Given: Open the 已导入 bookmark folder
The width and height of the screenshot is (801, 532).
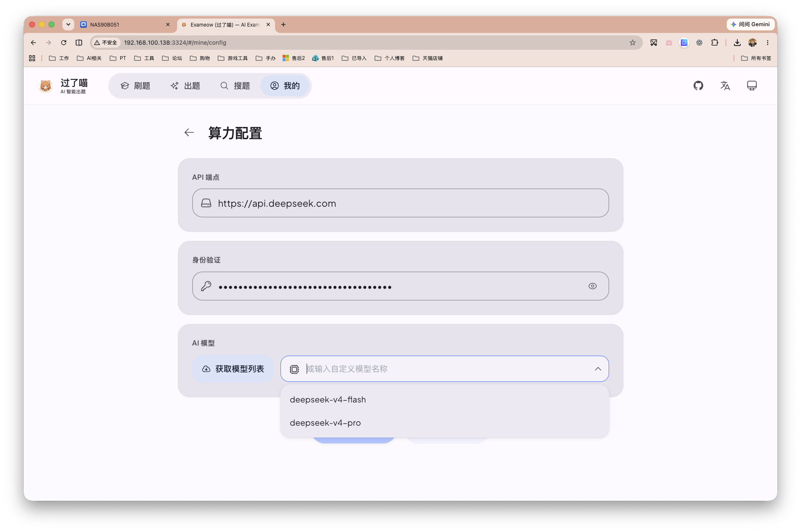Looking at the screenshot, I should coord(354,58).
